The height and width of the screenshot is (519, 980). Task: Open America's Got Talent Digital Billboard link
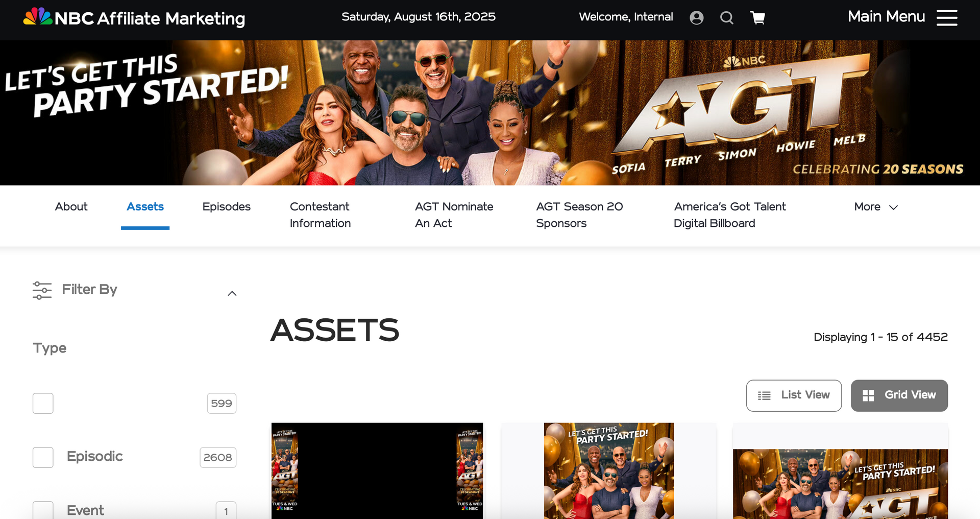[x=730, y=215]
